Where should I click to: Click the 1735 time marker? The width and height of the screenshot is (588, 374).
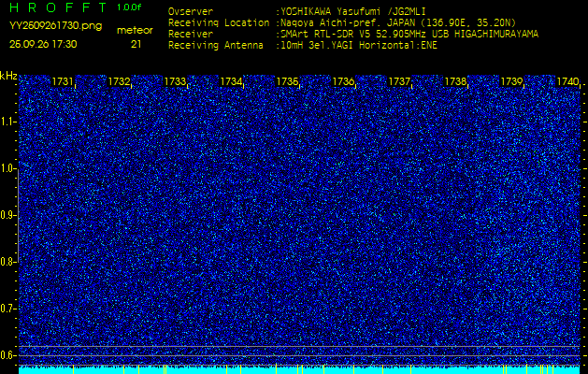click(x=287, y=82)
